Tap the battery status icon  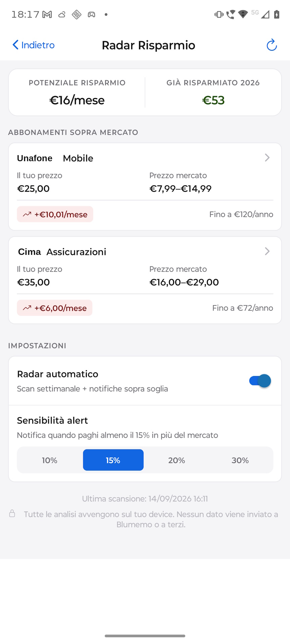tap(277, 14)
